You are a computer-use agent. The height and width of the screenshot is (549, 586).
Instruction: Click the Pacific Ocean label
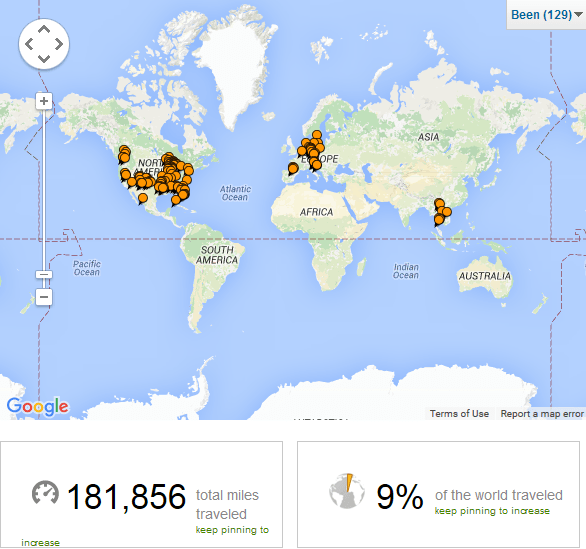[87, 268]
